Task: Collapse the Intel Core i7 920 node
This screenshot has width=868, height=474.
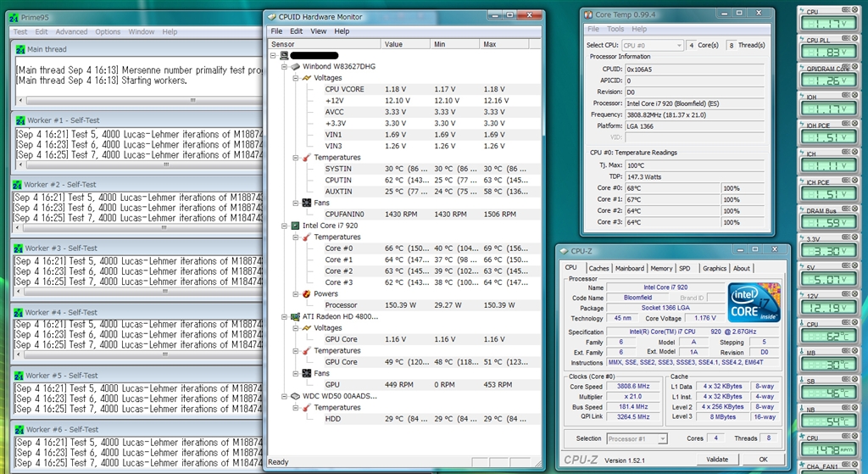Action: (284, 226)
